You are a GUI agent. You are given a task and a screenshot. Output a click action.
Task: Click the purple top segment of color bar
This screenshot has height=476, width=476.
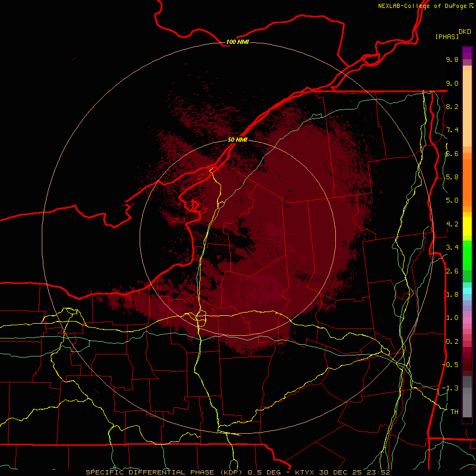click(467, 53)
